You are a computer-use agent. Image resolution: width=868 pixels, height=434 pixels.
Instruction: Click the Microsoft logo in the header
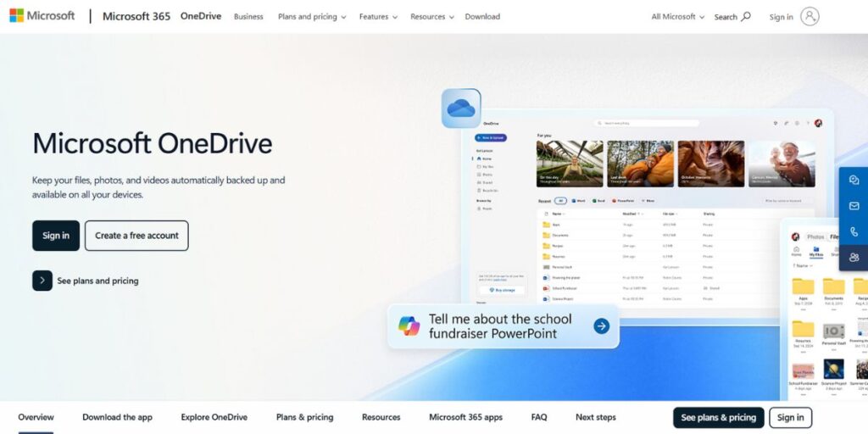[42, 15]
